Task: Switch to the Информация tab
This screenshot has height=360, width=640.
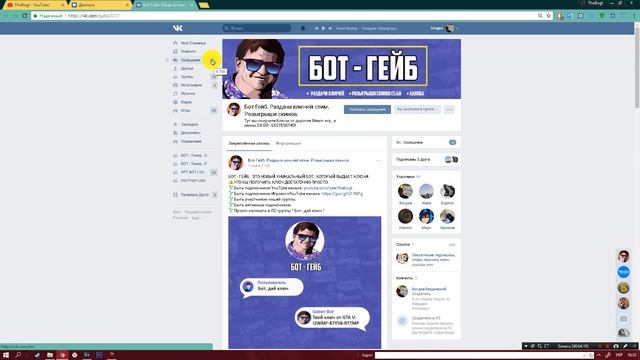Action: tap(288, 144)
